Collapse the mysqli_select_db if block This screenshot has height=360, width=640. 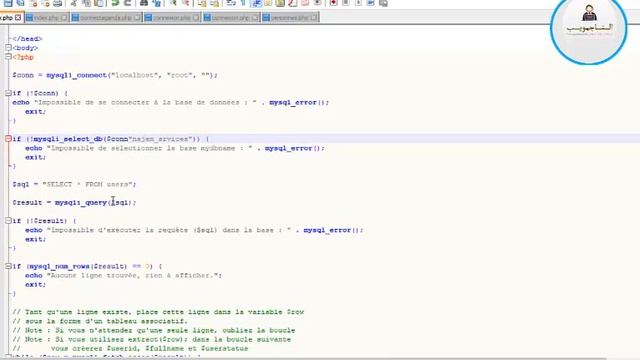point(8,139)
